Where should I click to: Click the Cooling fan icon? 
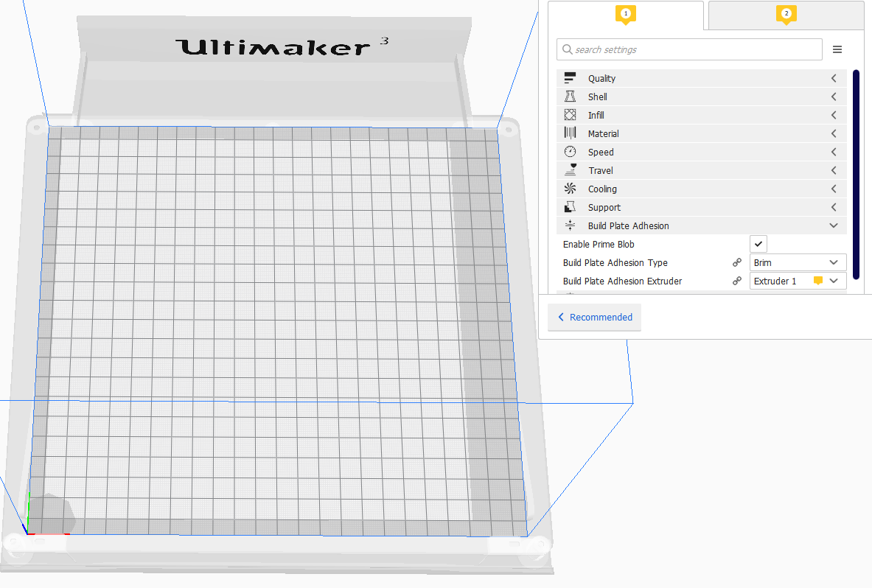tap(570, 189)
